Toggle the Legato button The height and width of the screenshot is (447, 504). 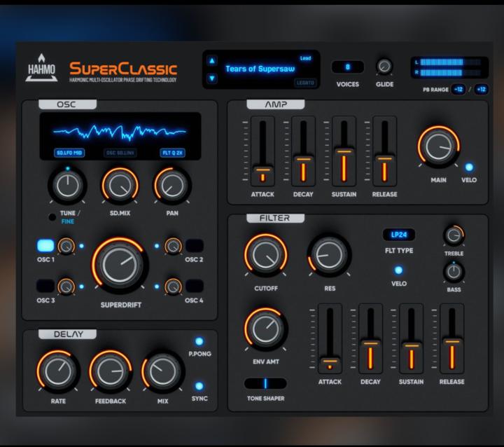point(305,83)
